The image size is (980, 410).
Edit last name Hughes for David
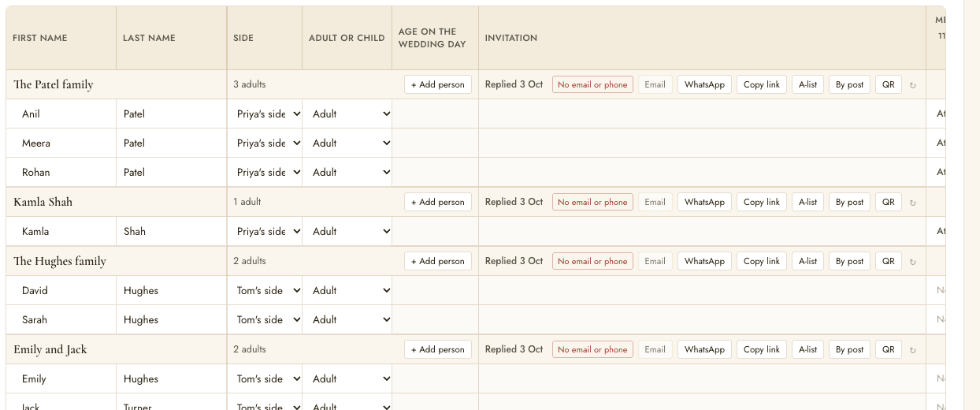coord(171,290)
